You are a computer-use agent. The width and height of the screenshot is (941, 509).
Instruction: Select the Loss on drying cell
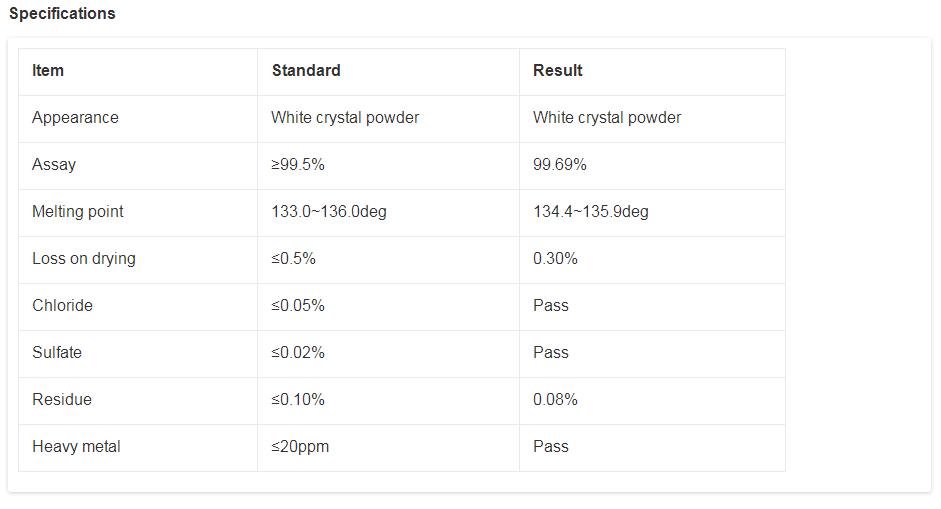coord(84,259)
